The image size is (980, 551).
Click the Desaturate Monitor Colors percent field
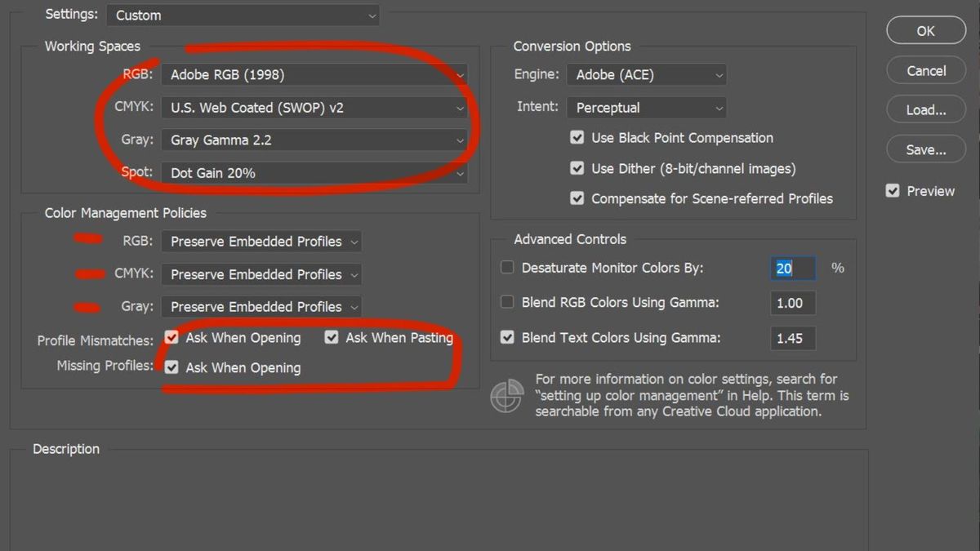(793, 268)
